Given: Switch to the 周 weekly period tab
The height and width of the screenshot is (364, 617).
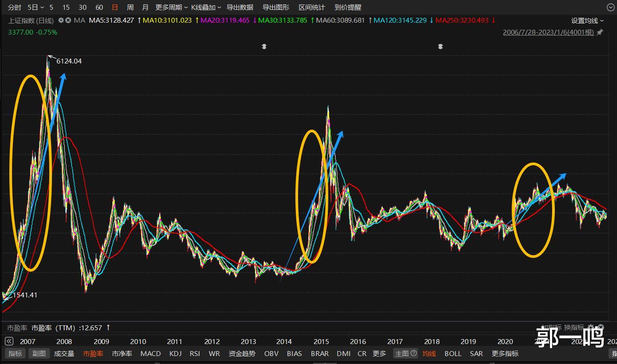Looking at the screenshot, I should point(130,7).
